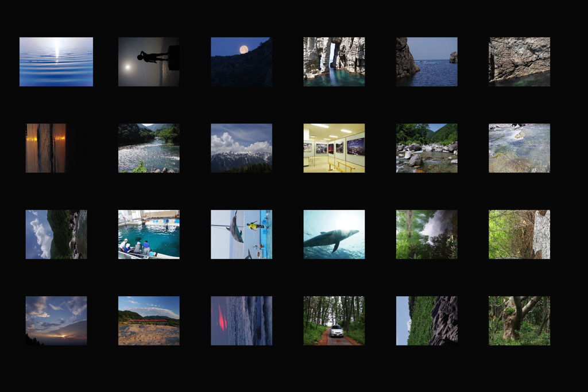Select the jumping dolphin show photo
Viewport: 588px width, 392px height.
coord(241,234)
